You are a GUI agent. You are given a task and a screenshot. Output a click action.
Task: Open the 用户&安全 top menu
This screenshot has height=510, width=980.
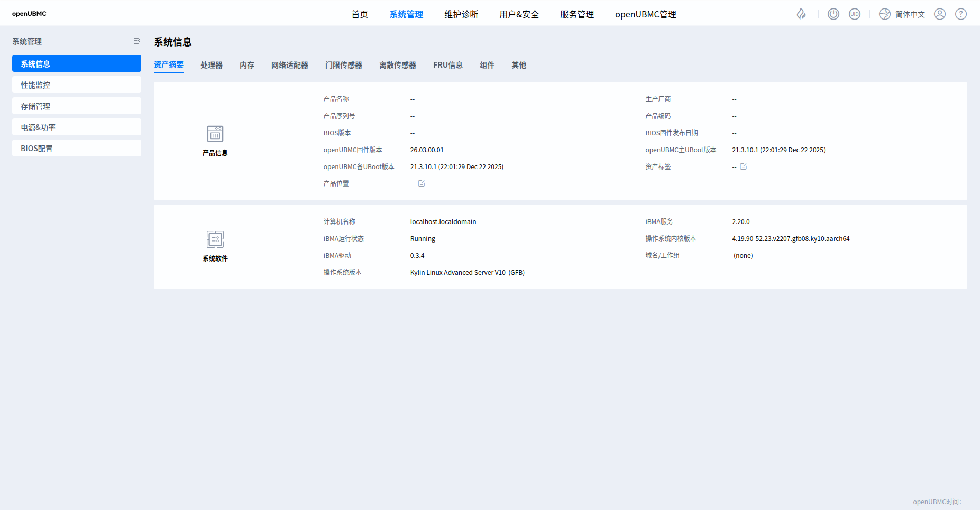[x=519, y=14]
